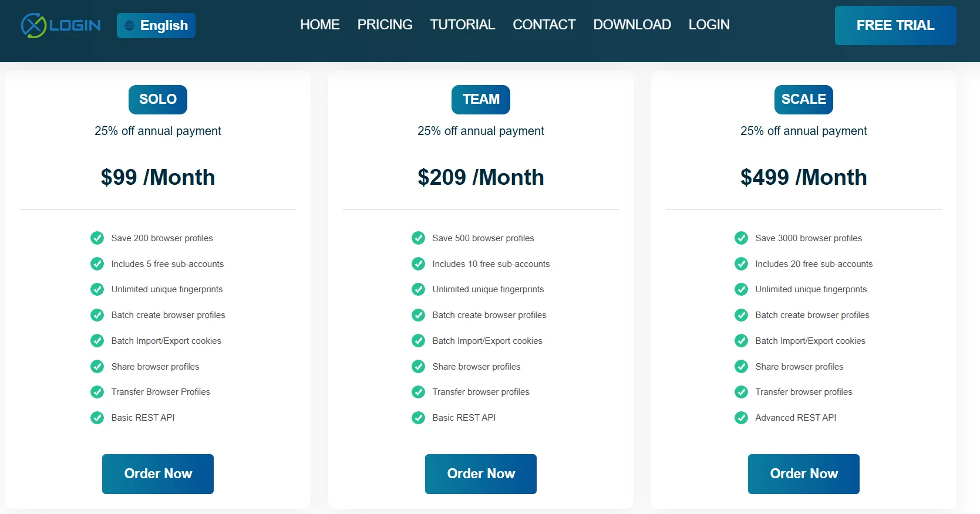Click the "$99 /Month" price text
Image resolution: width=980 pixels, height=514 pixels.
(x=158, y=177)
